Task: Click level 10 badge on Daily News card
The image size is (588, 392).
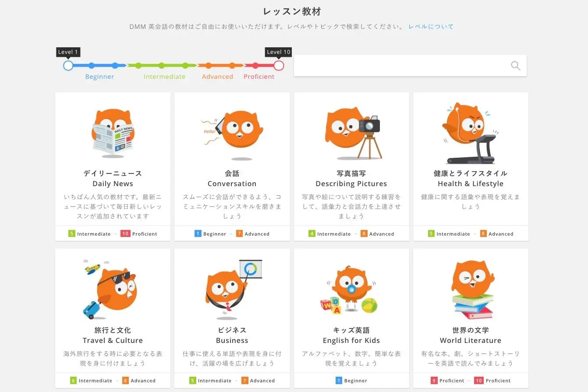Action: (125, 233)
